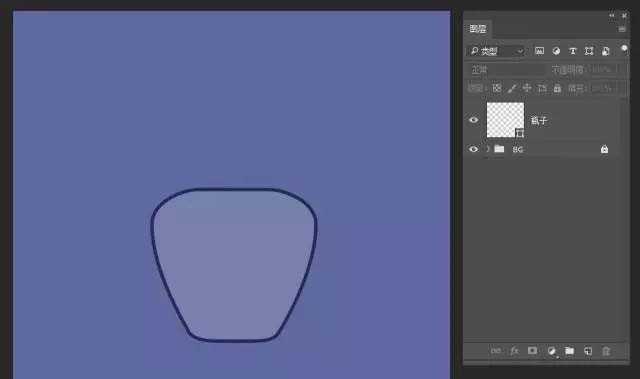
Task: Hide the 瓶子 layer eye icon
Action: click(x=473, y=120)
